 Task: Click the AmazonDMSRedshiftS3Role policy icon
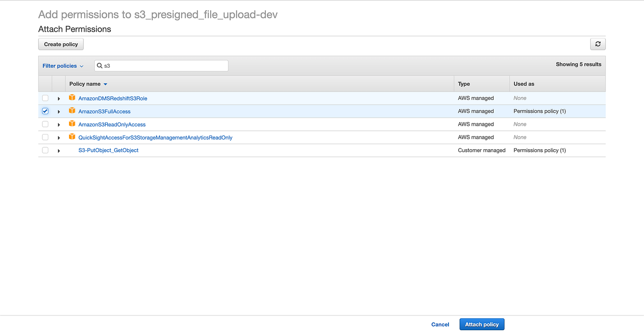coord(72,98)
